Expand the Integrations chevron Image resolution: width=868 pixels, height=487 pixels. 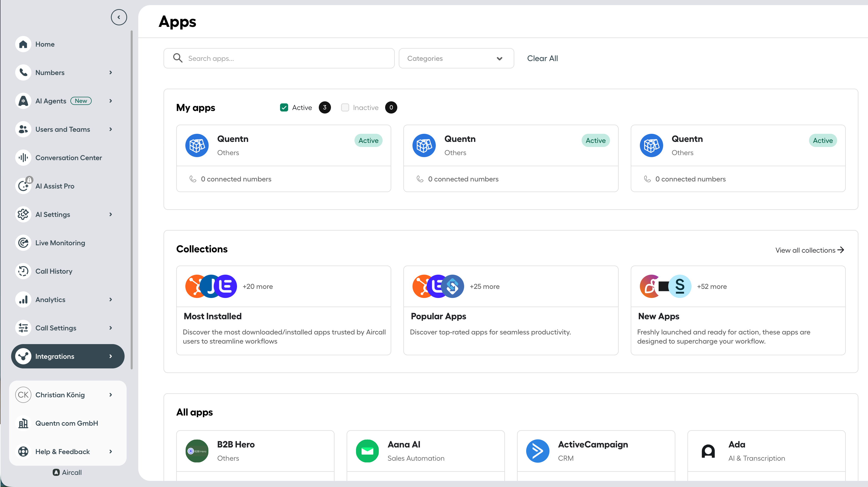point(110,356)
